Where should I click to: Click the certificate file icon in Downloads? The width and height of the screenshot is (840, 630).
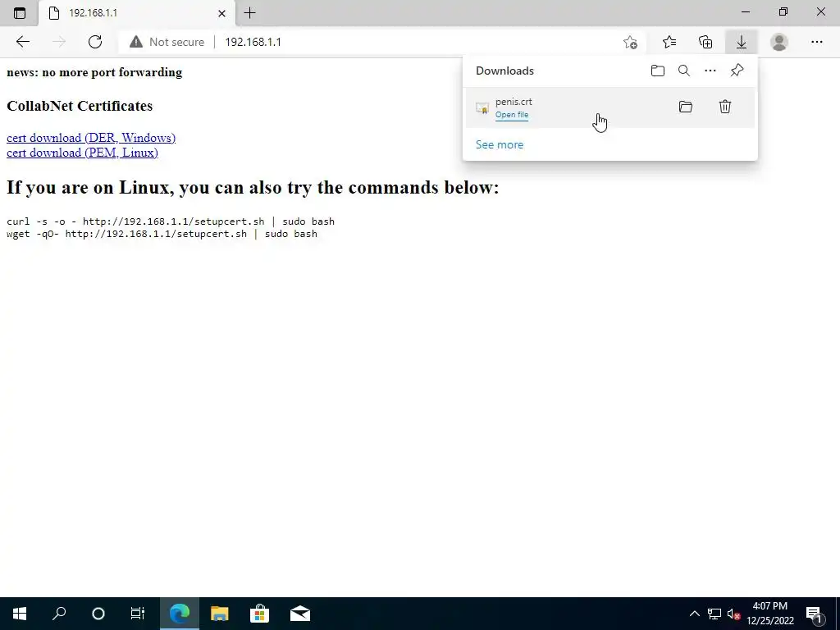click(x=482, y=108)
